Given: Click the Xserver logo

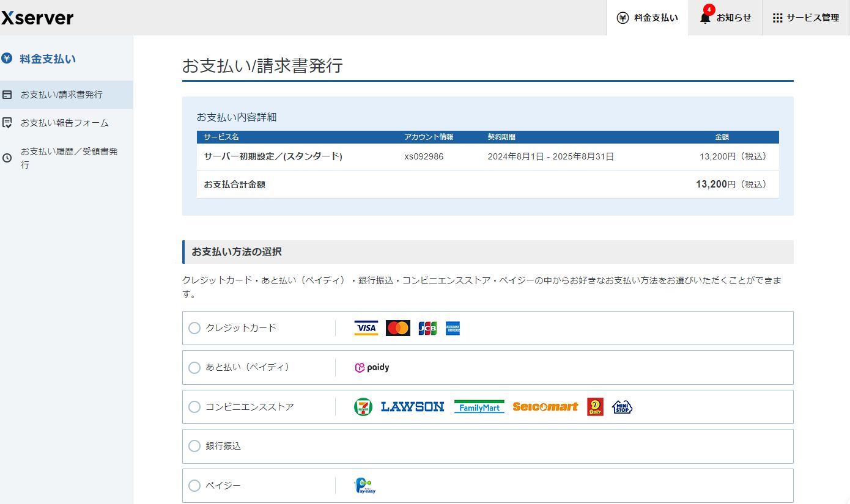Looking at the screenshot, I should click(x=37, y=18).
